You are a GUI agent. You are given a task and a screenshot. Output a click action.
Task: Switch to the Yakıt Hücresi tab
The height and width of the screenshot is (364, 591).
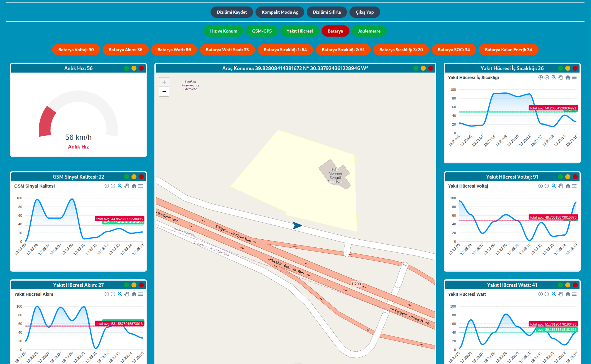[300, 31]
